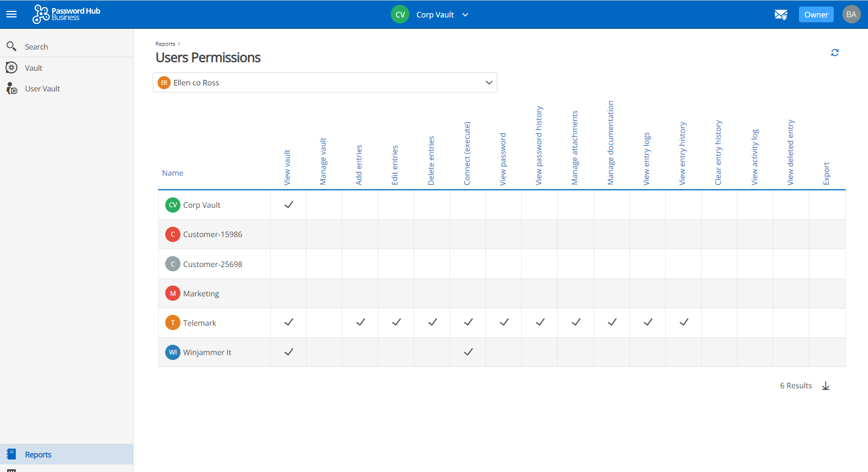Click Winjammer It Connect (execute) checkmark
The height and width of the screenshot is (472, 868).
468,352
